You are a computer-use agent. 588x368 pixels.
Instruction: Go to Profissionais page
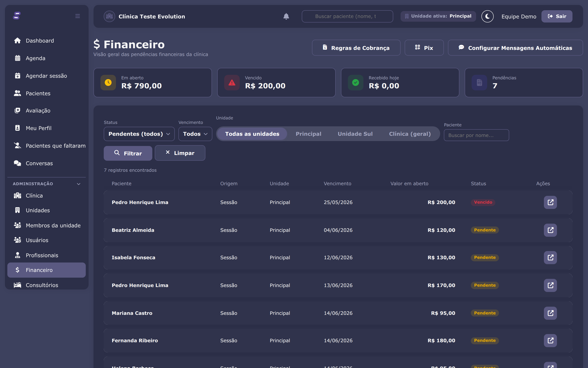pyautogui.click(x=46, y=255)
